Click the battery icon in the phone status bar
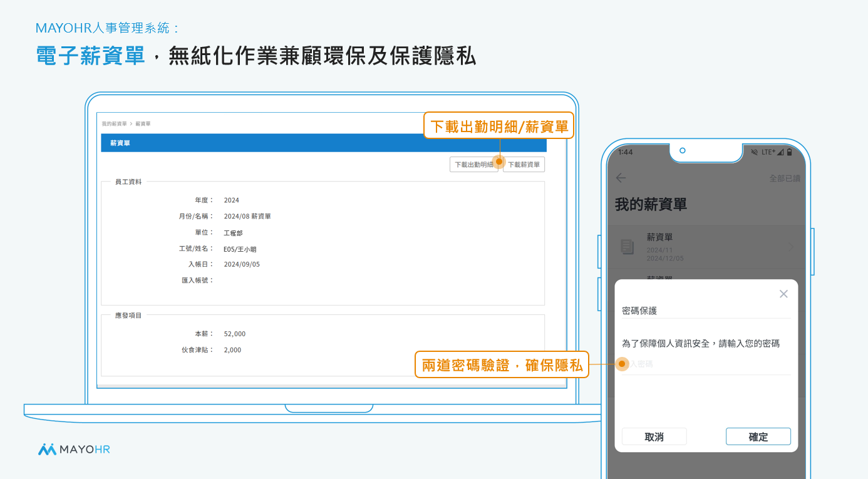This screenshot has height=479, width=868. 790,152
